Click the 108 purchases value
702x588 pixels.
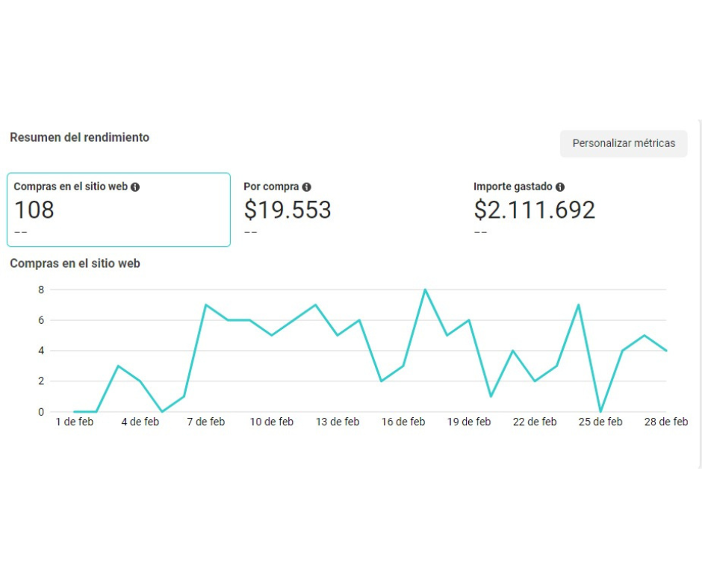34,210
